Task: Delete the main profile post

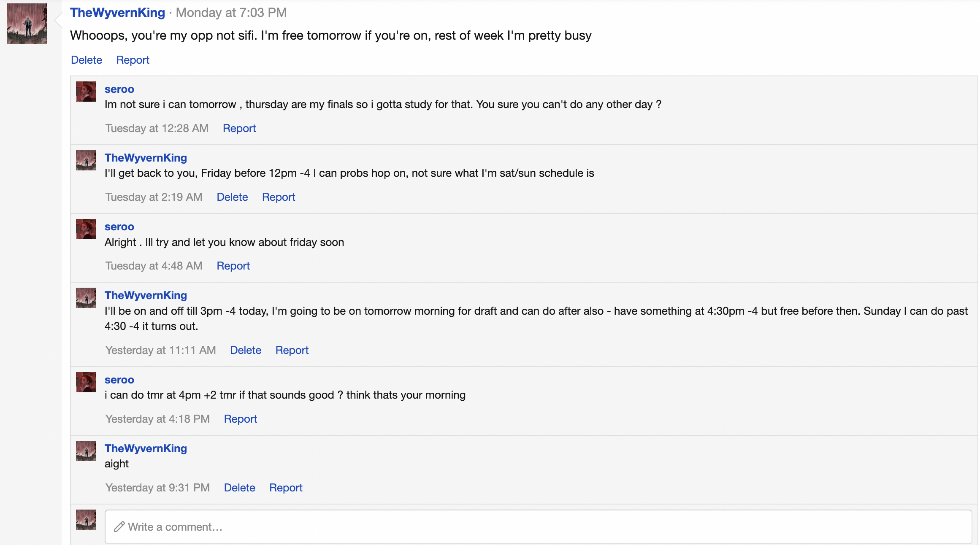Action: [87, 60]
